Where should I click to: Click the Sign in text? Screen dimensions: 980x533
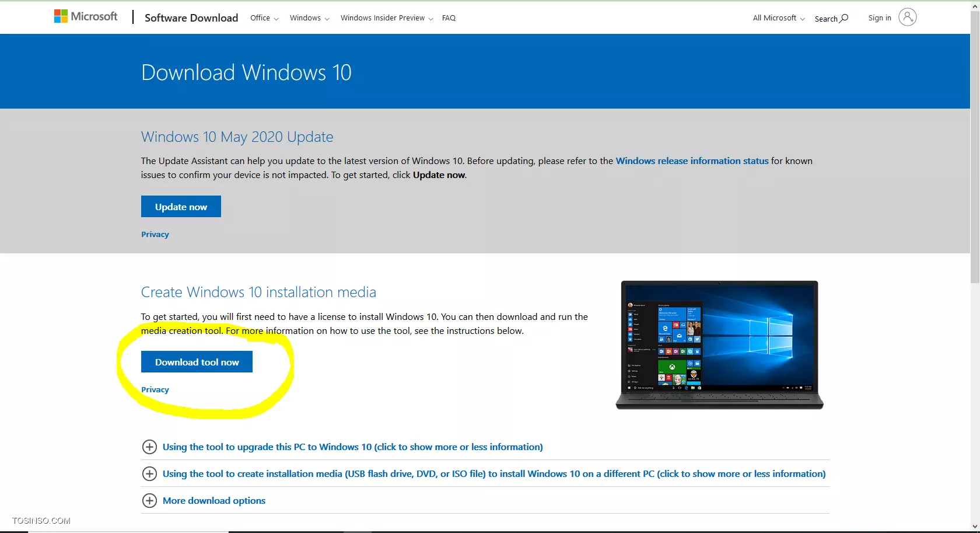point(880,18)
